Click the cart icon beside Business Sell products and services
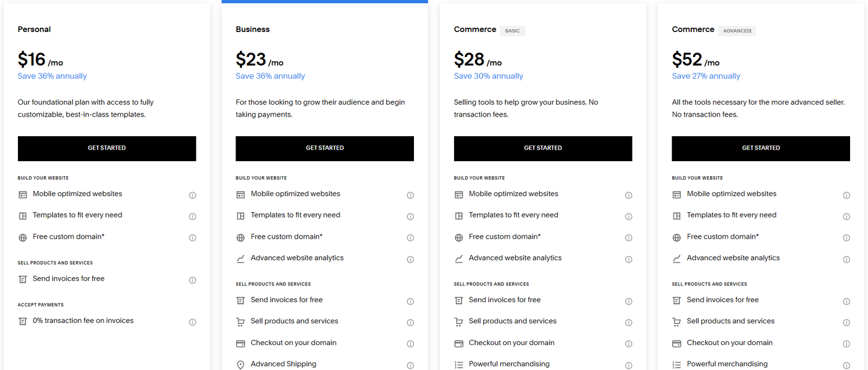The width and height of the screenshot is (868, 370). point(240,322)
